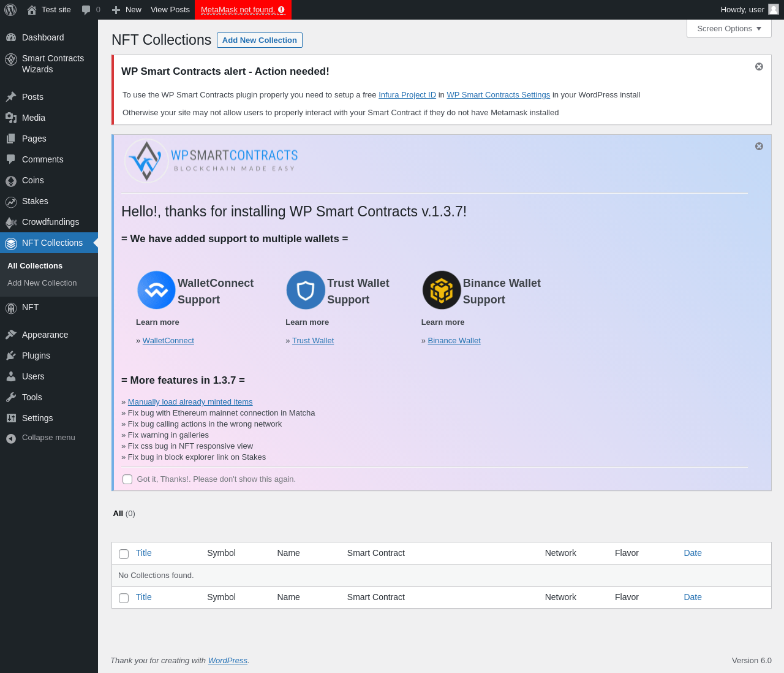Click the Appearance paintbrush icon
The image size is (784, 673).
[x=11, y=335]
